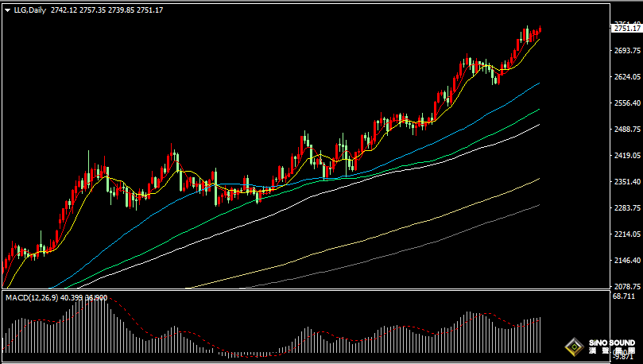Click the Sino Sound diamond logo
This screenshot has width=643, height=364.
coord(574,347)
